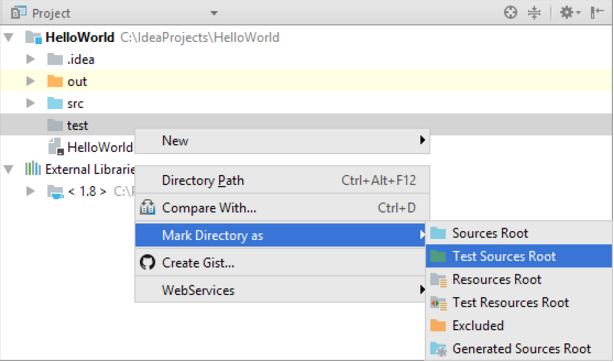Mark directory as Test Resources Root
The width and height of the screenshot is (614, 362).
(519, 302)
